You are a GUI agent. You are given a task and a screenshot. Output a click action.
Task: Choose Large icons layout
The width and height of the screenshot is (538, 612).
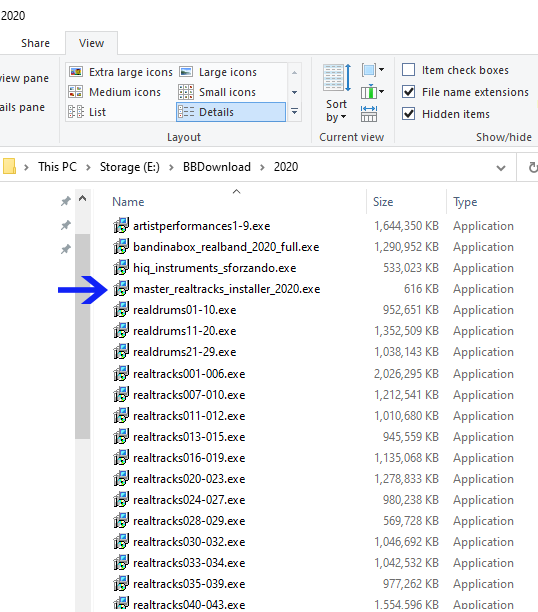click(x=218, y=72)
